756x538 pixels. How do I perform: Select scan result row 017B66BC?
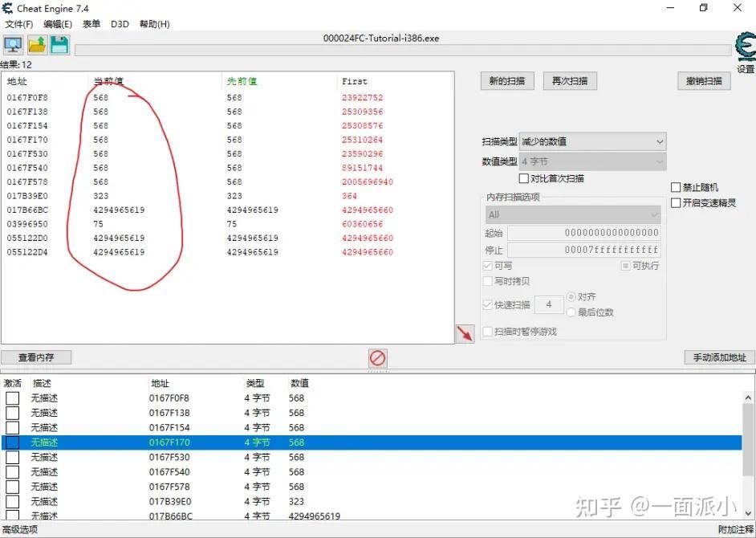(x=227, y=210)
